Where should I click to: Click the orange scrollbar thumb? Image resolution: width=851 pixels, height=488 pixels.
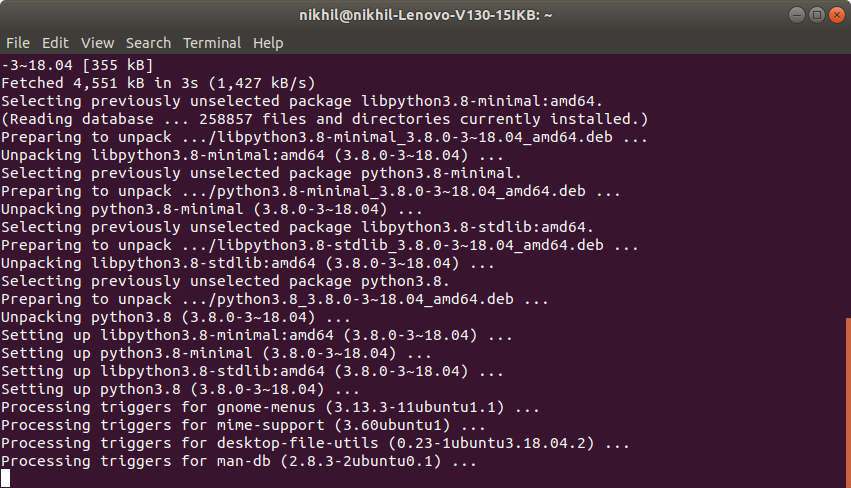click(x=847, y=400)
